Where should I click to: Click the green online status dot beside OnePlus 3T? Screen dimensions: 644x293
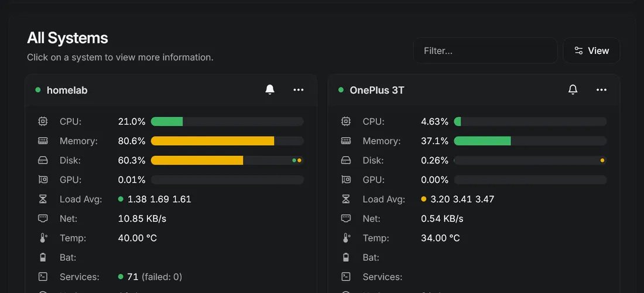pos(341,90)
